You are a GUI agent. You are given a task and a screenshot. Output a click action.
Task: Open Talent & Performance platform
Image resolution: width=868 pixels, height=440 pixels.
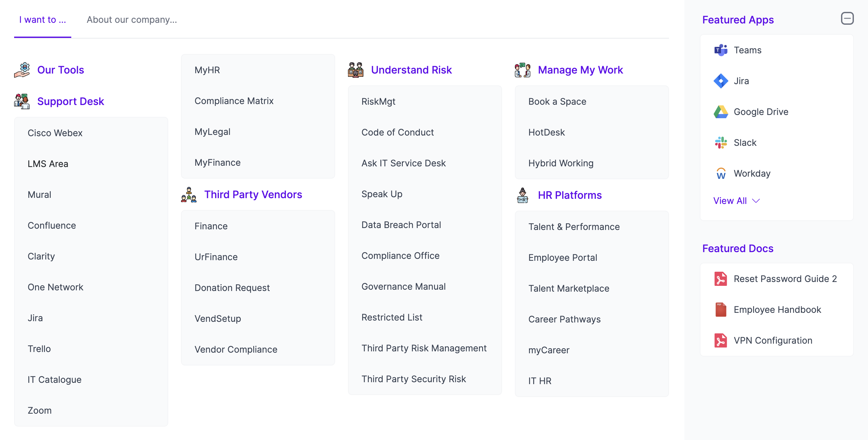[x=574, y=227]
